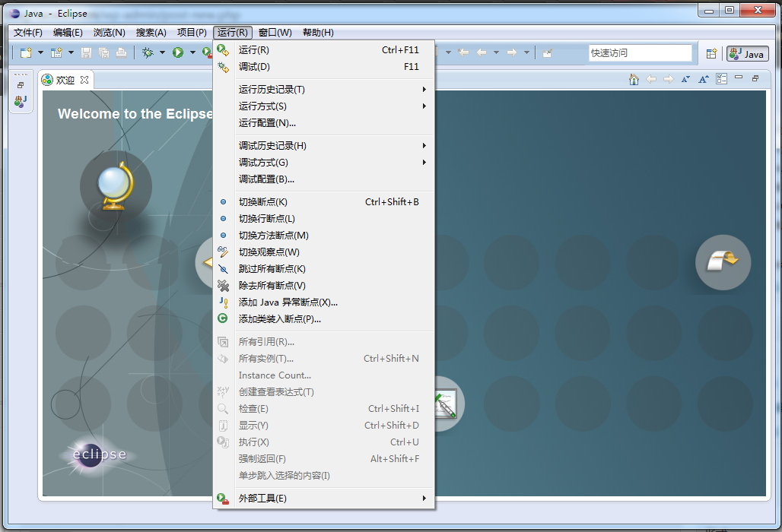Click the Customize page checklist icon
The image size is (782, 532).
click(721, 79)
